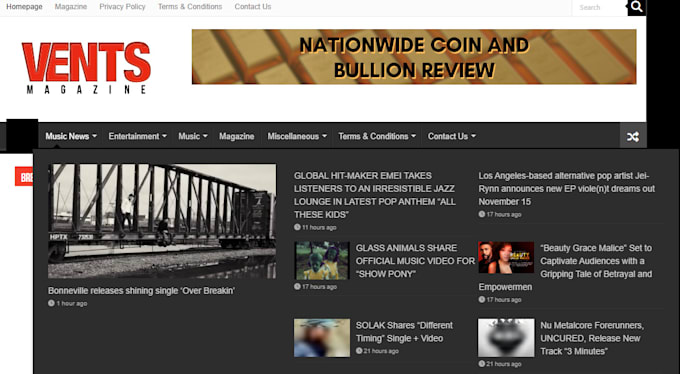The width and height of the screenshot is (680, 374).
Task: Read 'SOLAK Shares Different Timing' headline
Action: pyautogui.click(x=404, y=332)
